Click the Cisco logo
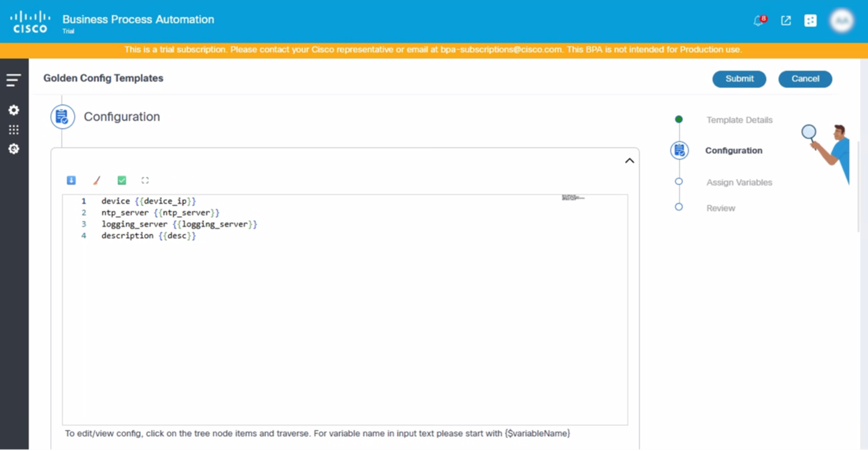 tap(30, 22)
